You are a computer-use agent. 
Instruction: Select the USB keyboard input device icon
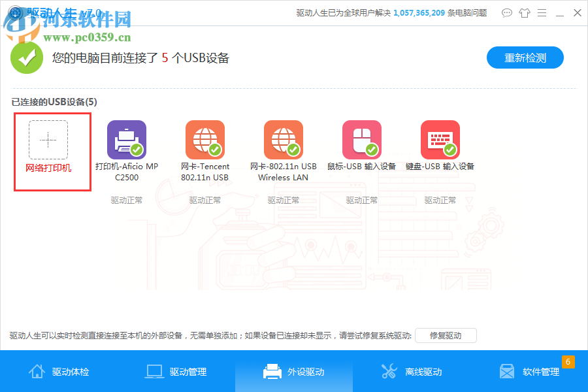[440, 139]
